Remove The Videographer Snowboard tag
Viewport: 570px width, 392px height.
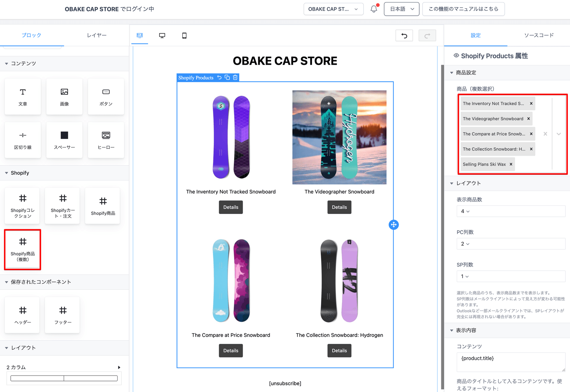[x=529, y=119]
